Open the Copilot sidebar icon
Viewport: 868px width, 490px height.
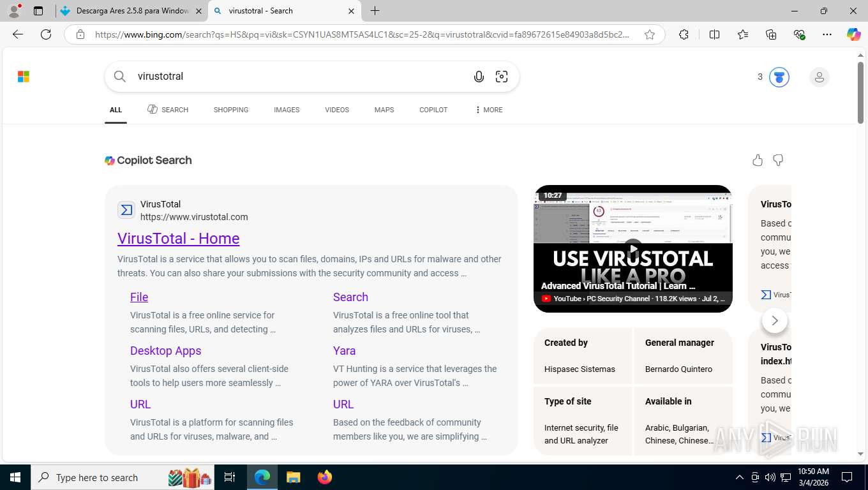click(854, 34)
